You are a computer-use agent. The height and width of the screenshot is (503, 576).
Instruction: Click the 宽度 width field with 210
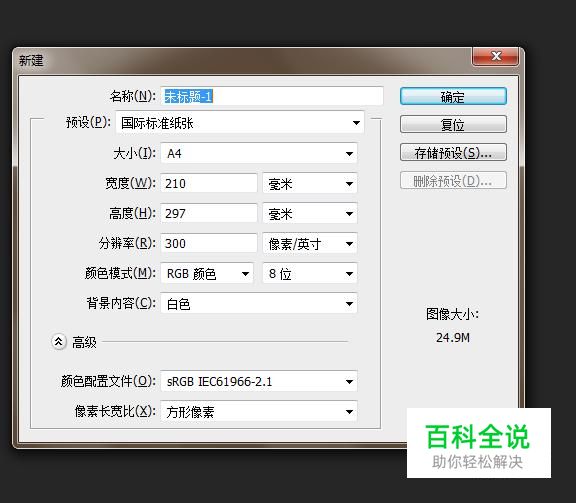209,183
